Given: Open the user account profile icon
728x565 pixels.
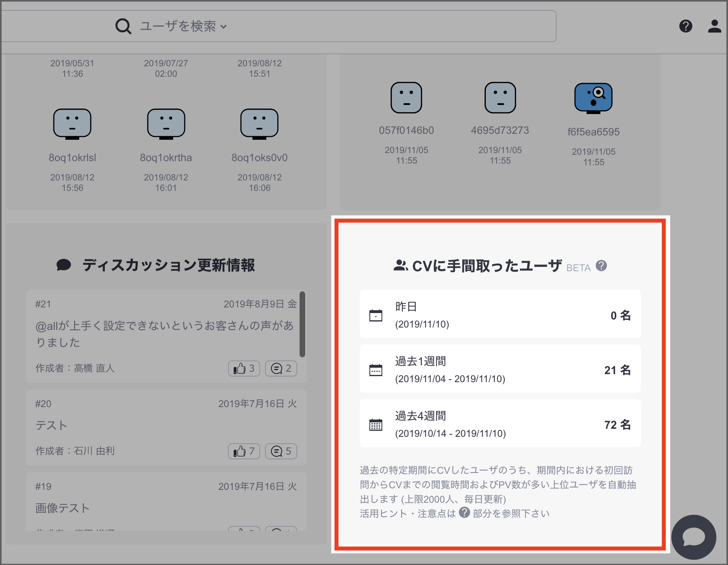Looking at the screenshot, I should coord(714,26).
